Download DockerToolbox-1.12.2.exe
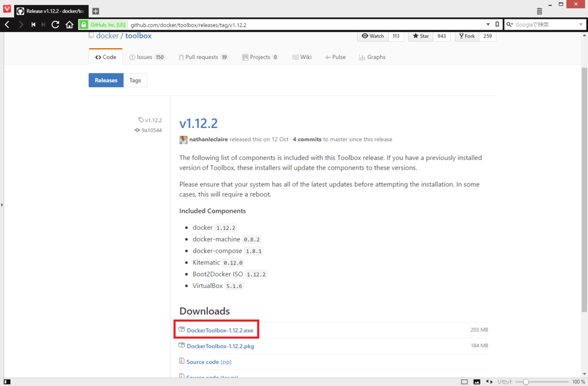588x386 pixels. pos(220,330)
